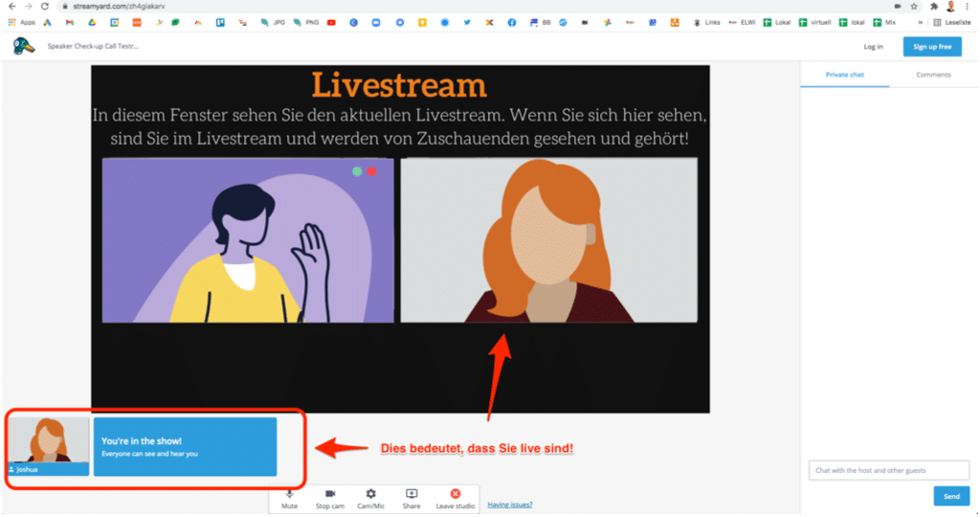Open the Log in link

point(873,47)
